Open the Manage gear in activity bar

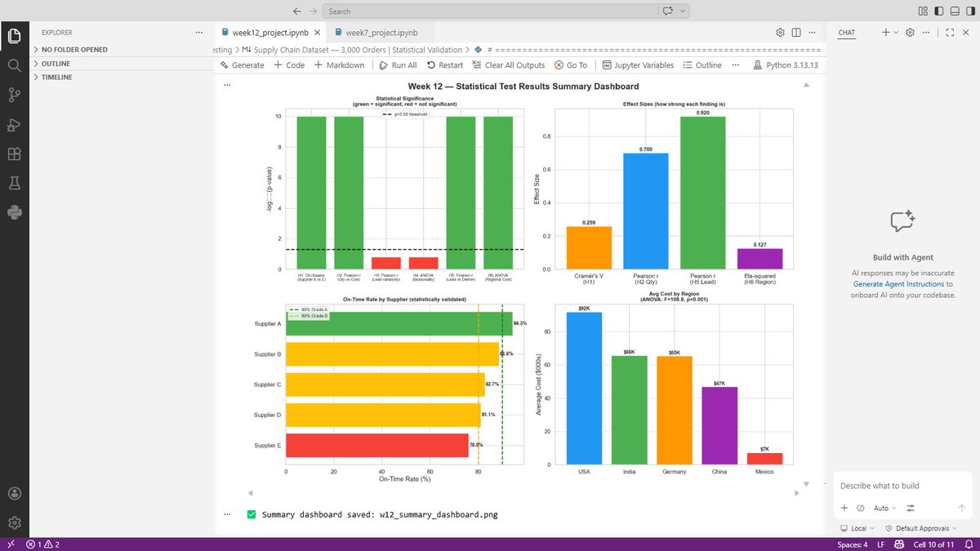pos(14,522)
